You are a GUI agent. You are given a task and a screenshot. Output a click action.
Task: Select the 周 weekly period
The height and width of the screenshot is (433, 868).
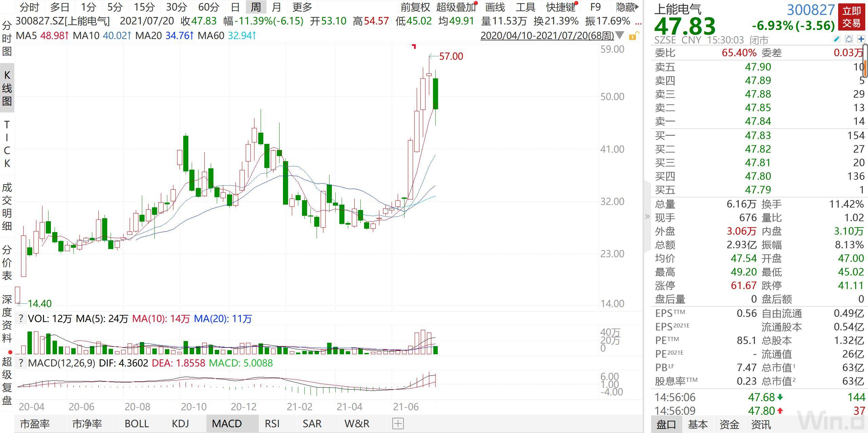(256, 7)
